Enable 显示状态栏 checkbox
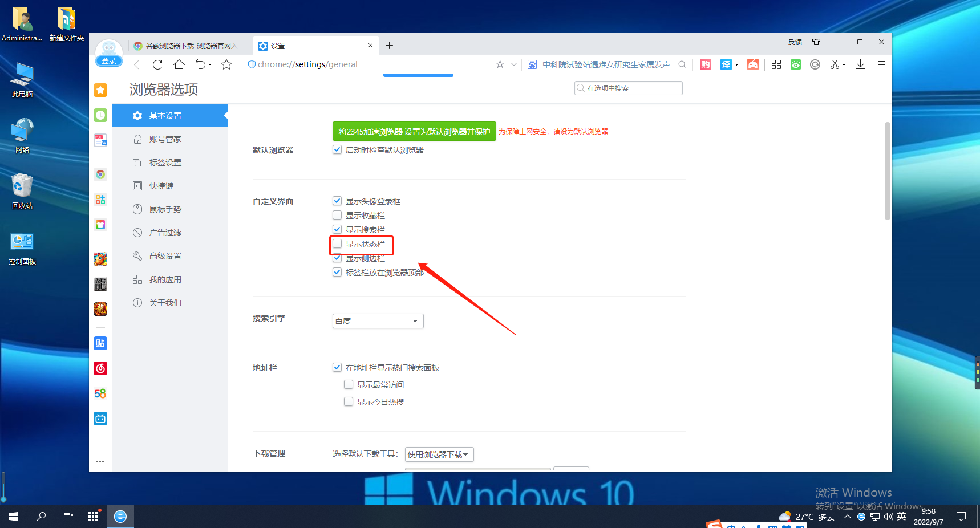The height and width of the screenshot is (528, 980). coord(337,243)
